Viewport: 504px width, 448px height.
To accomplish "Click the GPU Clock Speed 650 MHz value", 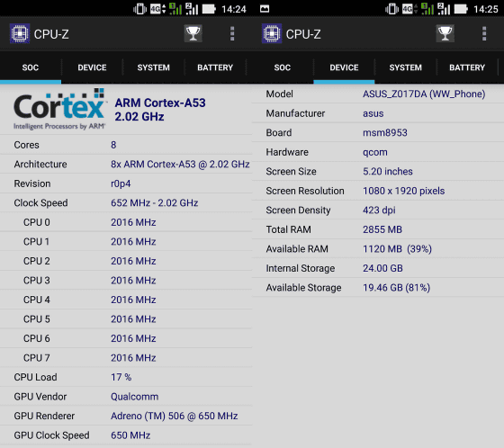I will click(130, 435).
